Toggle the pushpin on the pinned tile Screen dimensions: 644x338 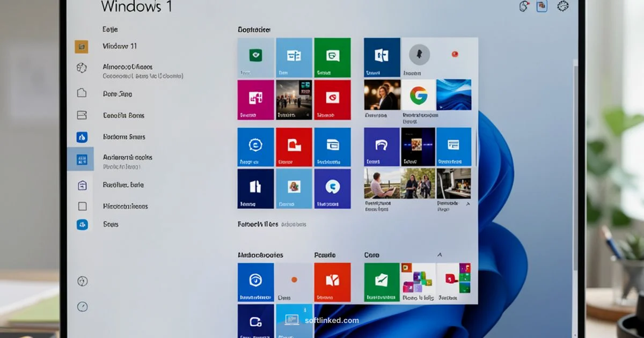tap(420, 53)
